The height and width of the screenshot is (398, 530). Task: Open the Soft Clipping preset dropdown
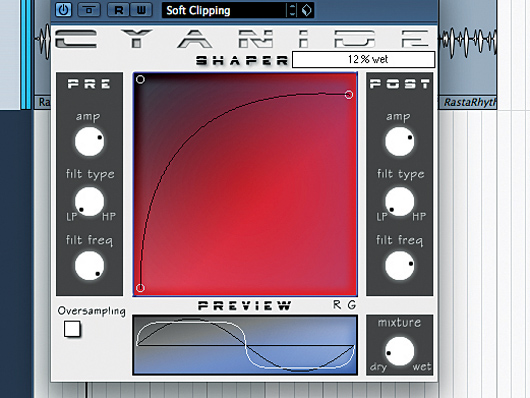[224, 10]
